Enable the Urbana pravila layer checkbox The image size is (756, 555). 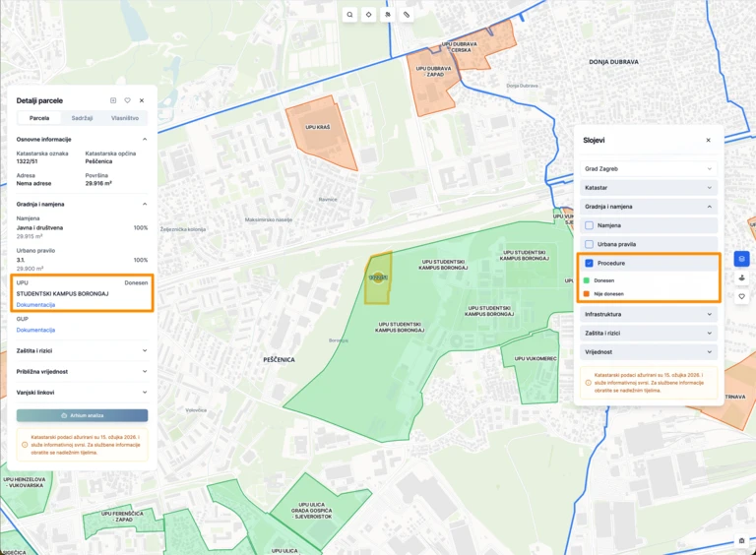(589, 243)
